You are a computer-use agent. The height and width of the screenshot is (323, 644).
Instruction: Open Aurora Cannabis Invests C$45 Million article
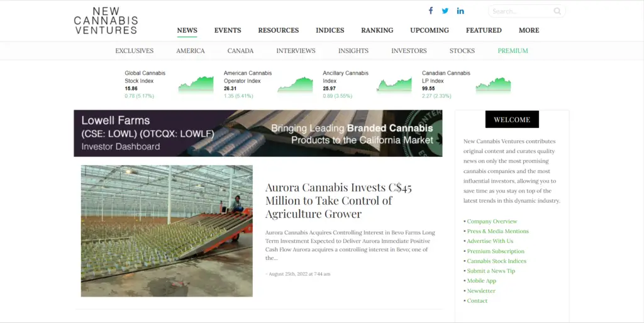[338, 201]
